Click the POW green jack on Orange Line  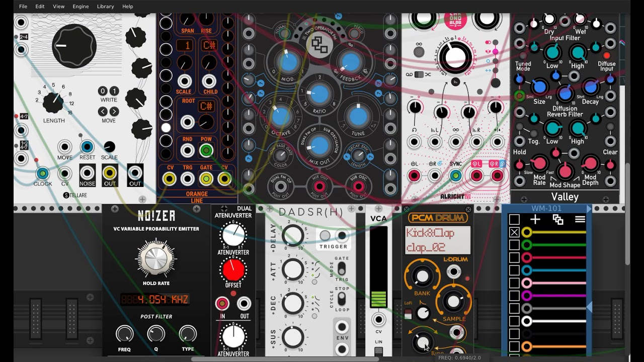(x=206, y=150)
